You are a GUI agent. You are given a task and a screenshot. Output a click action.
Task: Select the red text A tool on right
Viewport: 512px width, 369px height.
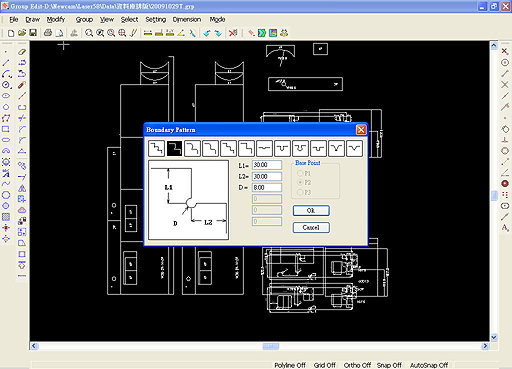coord(505,228)
